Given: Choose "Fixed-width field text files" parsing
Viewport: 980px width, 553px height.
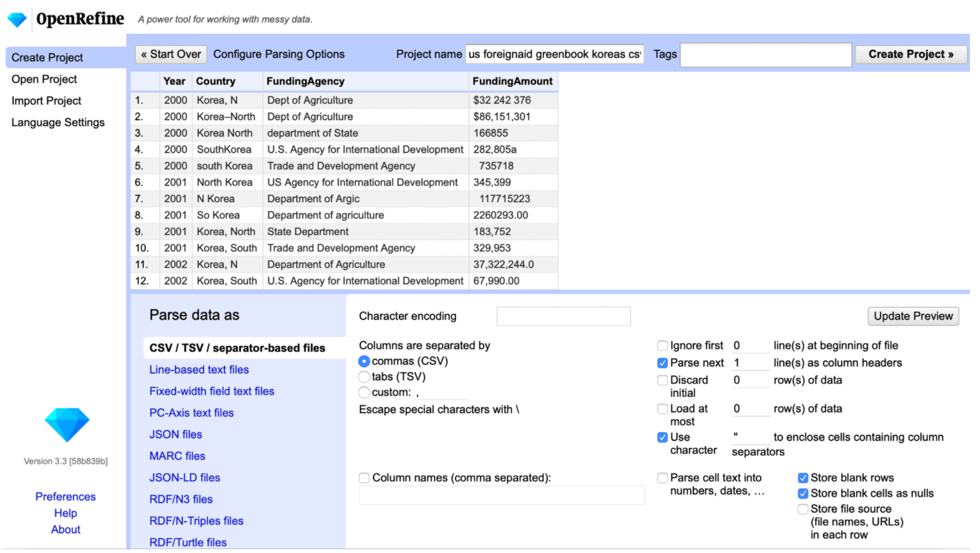Looking at the screenshot, I should click(211, 391).
